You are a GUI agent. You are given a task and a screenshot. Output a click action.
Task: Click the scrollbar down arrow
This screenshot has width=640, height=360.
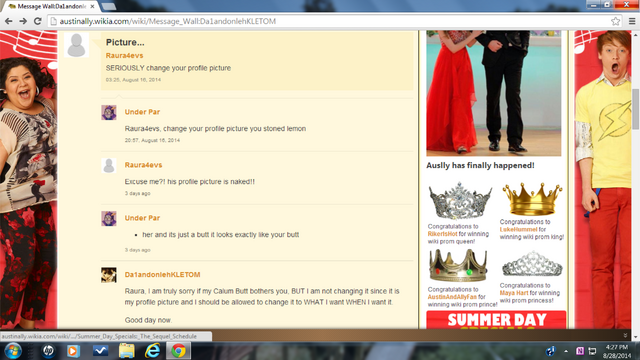pos(636,337)
